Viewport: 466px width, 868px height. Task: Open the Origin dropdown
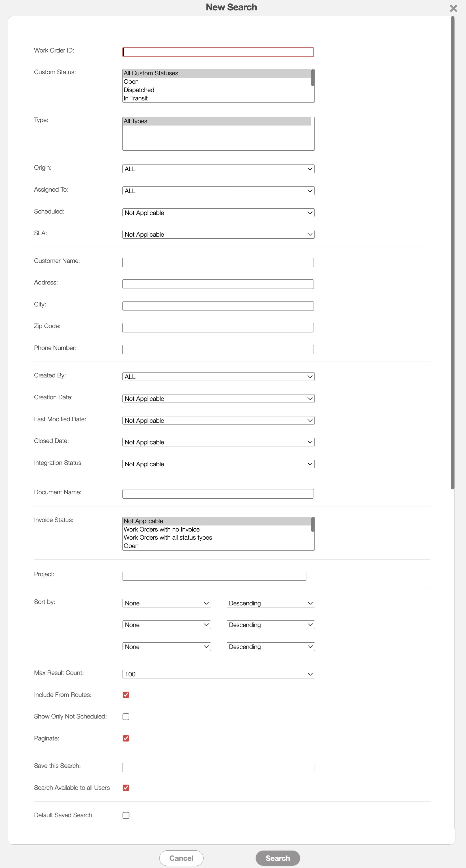(x=218, y=169)
